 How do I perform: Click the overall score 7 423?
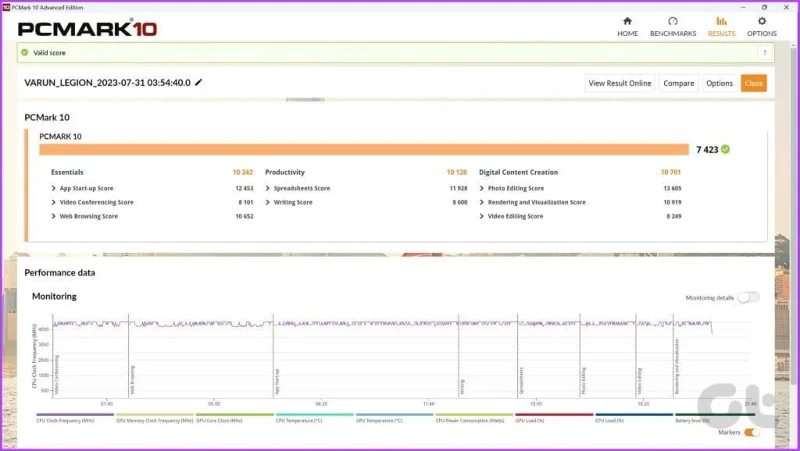click(707, 149)
